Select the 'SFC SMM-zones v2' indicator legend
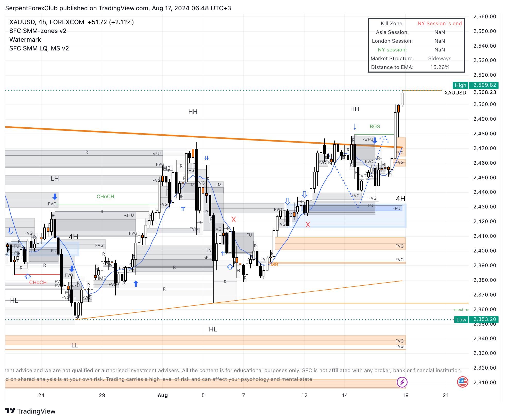 point(38,31)
